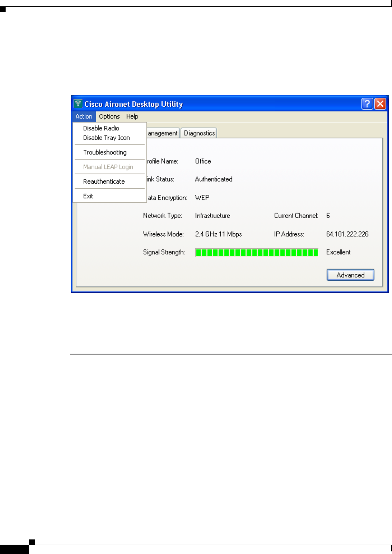The height and width of the screenshot is (554, 392).
Task: Switch to the Diagnostics tab
Action: 199,133
